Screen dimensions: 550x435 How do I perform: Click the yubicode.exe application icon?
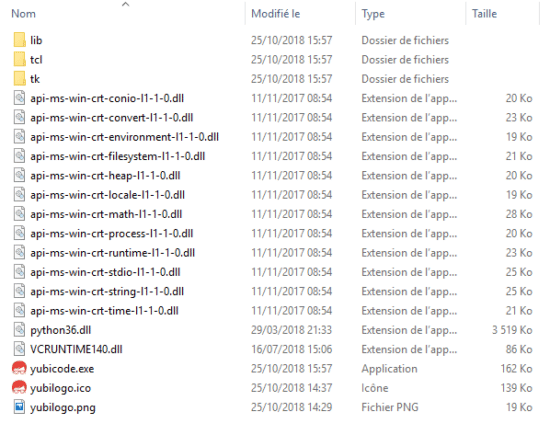19,368
